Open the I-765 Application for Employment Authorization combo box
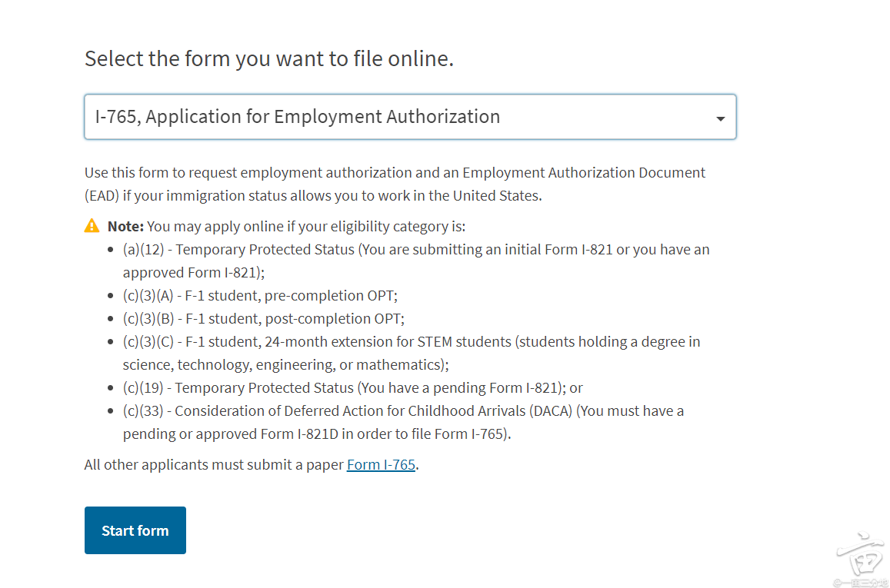The width and height of the screenshot is (890, 588). (410, 117)
